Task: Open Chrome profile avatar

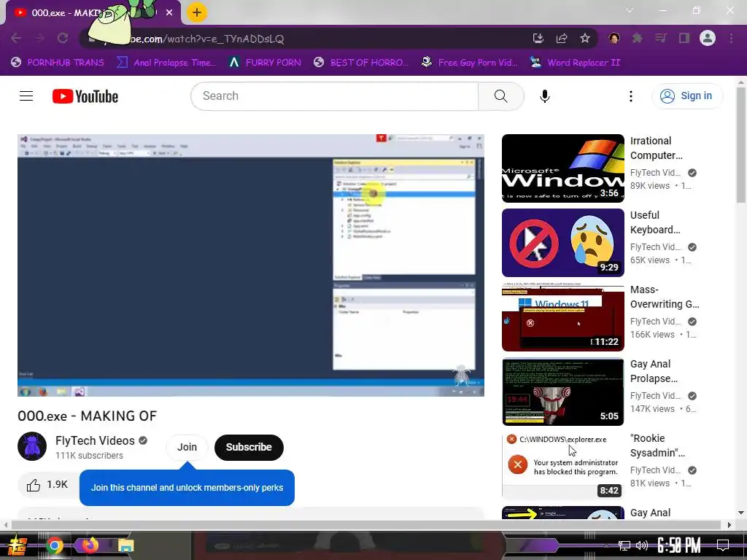Action: (x=708, y=38)
